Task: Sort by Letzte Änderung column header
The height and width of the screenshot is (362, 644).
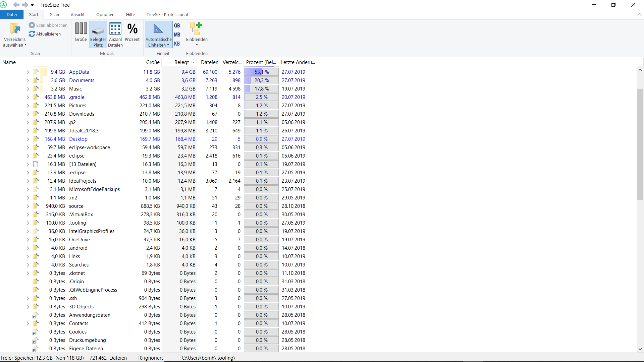Action: point(298,62)
